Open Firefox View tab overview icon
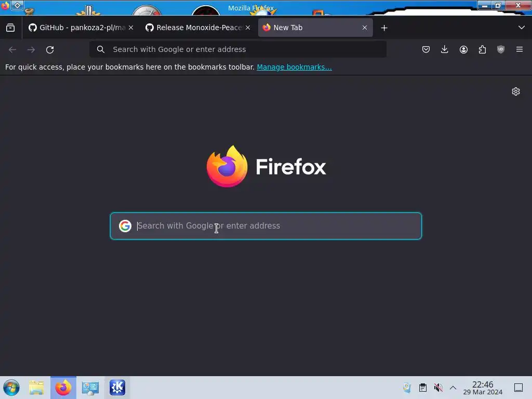The width and height of the screenshot is (532, 399). click(10, 28)
